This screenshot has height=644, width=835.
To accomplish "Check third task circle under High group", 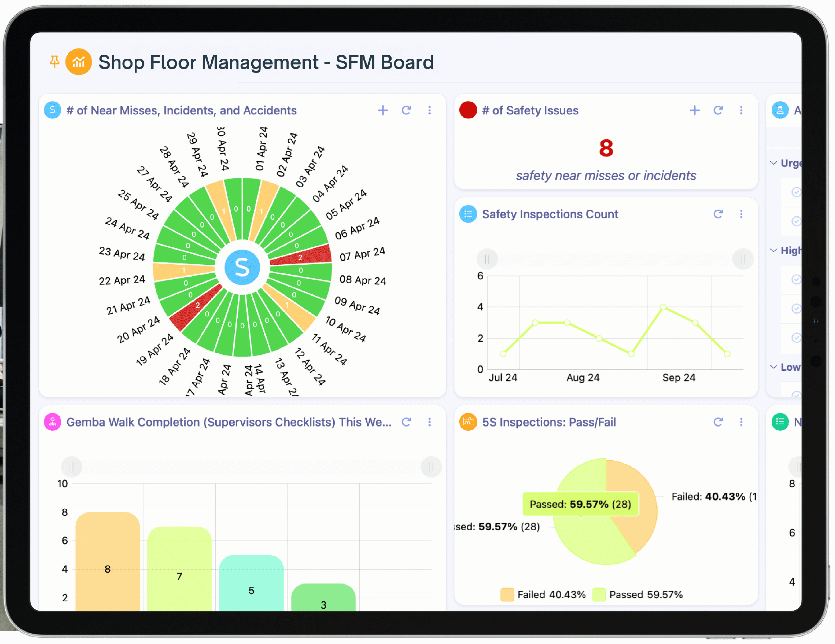I will pyautogui.click(x=796, y=338).
